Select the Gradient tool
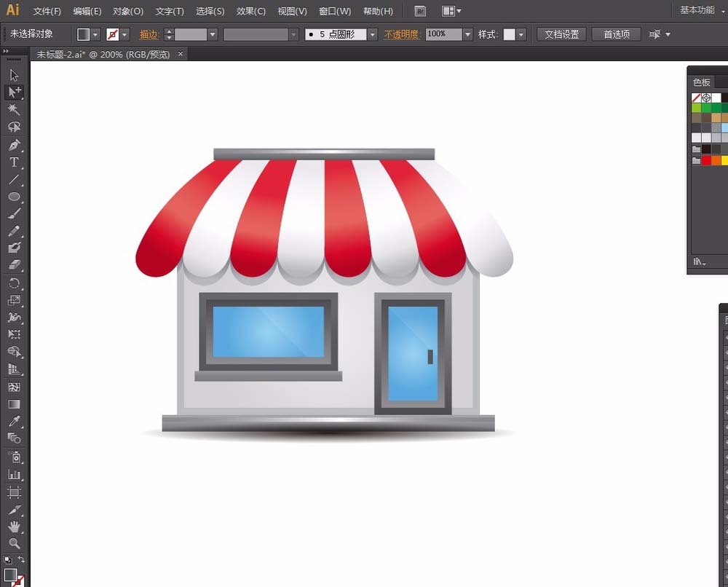This screenshot has width=728, height=587. point(14,404)
